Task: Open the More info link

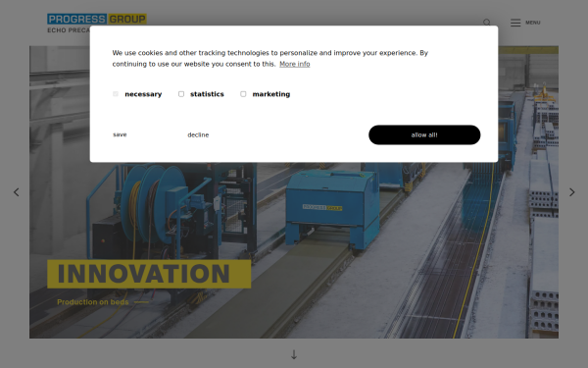Action: point(295,64)
